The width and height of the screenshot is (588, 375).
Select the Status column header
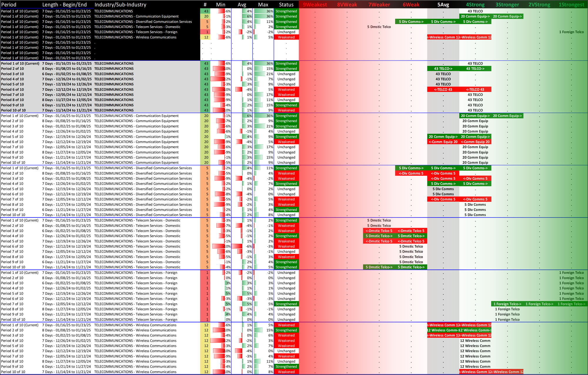coord(286,5)
